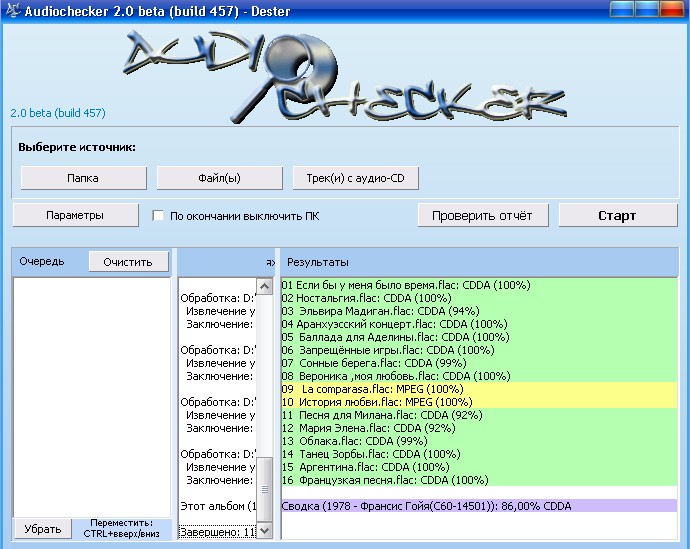
Task: Click the log panel vertical scrollbar
Action: 265,400
